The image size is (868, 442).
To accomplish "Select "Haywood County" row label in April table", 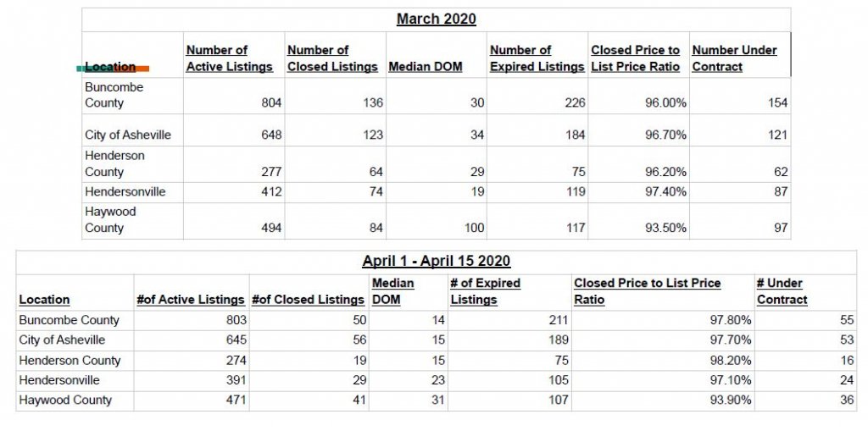I will [65, 401].
